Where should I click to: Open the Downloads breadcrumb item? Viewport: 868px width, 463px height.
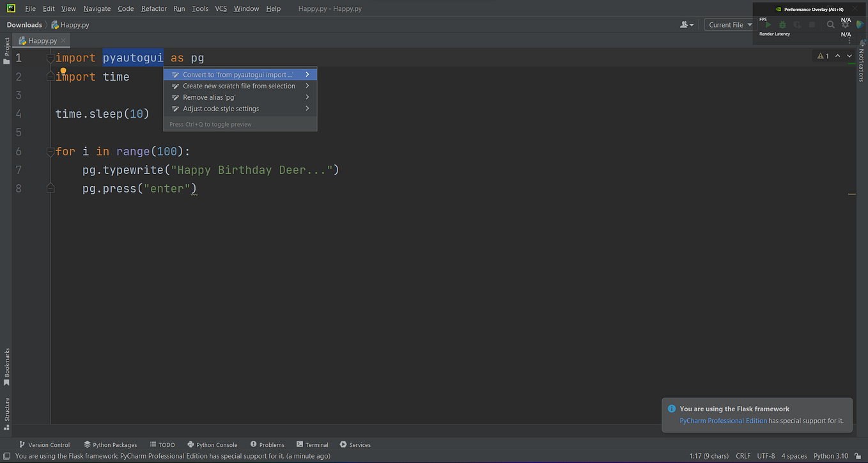click(23, 24)
